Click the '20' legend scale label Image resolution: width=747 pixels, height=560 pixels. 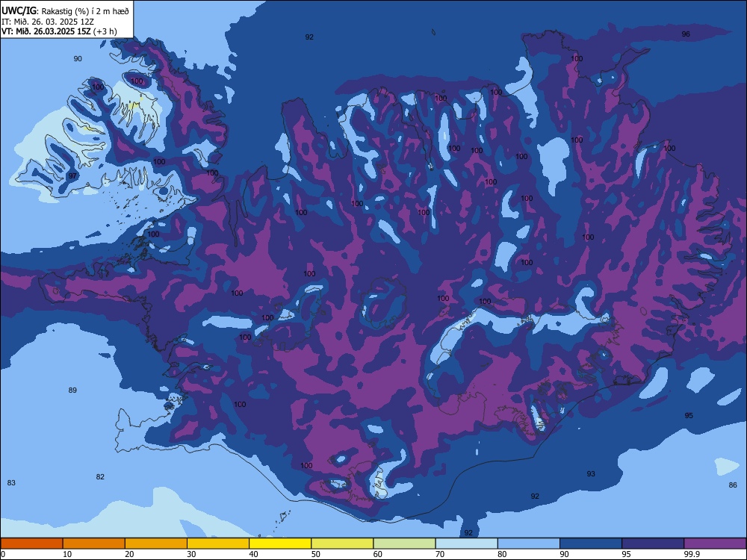click(x=129, y=554)
